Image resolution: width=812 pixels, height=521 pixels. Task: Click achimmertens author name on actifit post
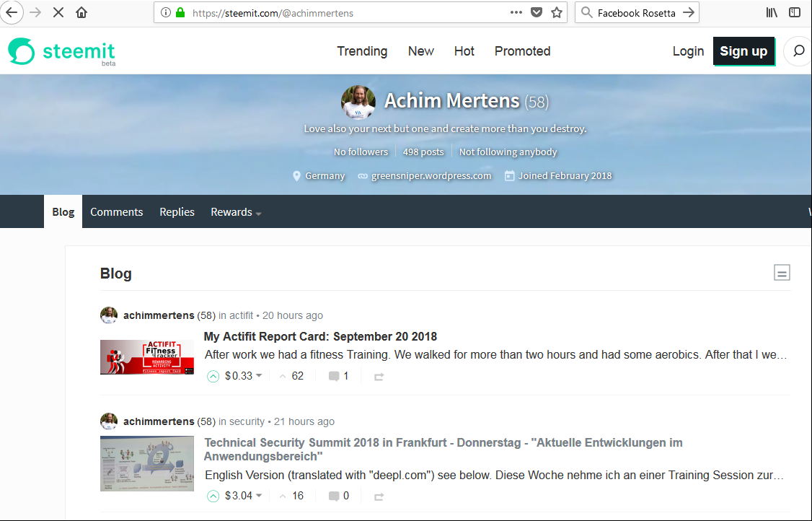coord(159,315)
